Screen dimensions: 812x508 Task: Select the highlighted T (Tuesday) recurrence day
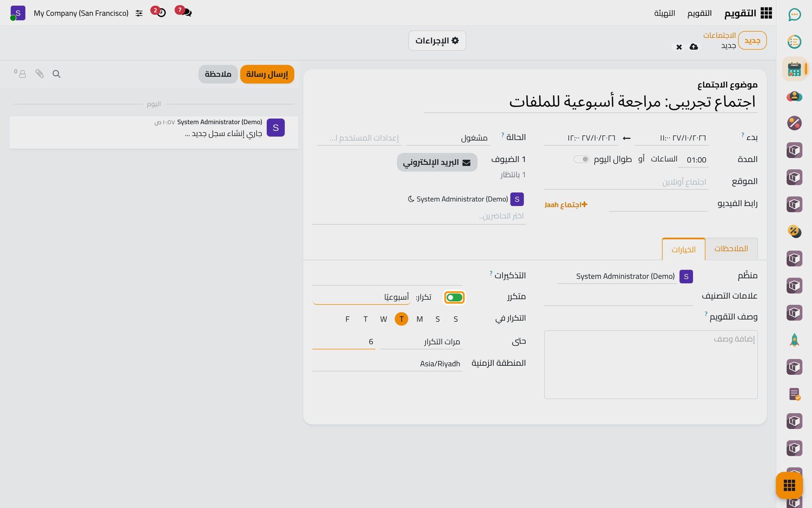pyautogui.click(x=401, y=319)
